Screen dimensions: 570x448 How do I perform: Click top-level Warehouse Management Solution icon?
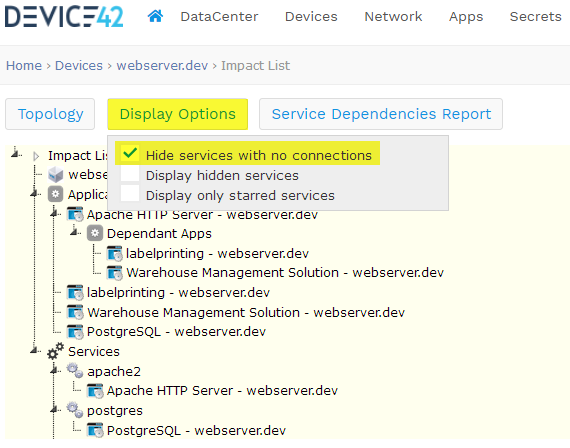[75, 312]
